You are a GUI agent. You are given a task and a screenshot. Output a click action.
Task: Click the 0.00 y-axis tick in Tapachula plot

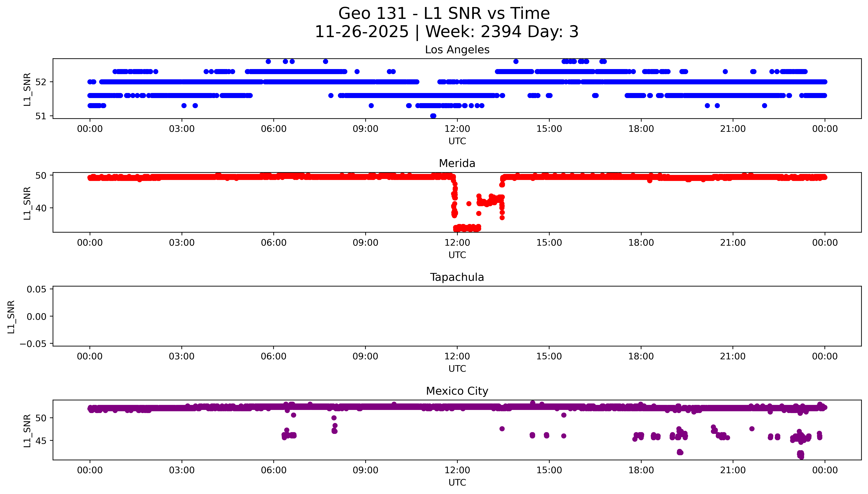pyautogui.click(x=36, y=317)
